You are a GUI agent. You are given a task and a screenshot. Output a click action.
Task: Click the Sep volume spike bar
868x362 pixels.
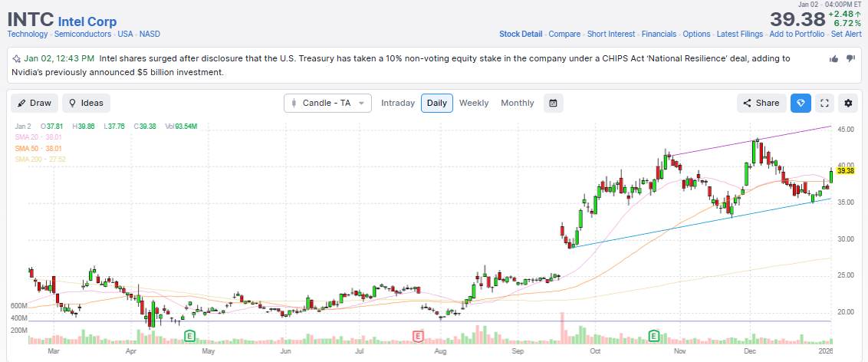562,328
